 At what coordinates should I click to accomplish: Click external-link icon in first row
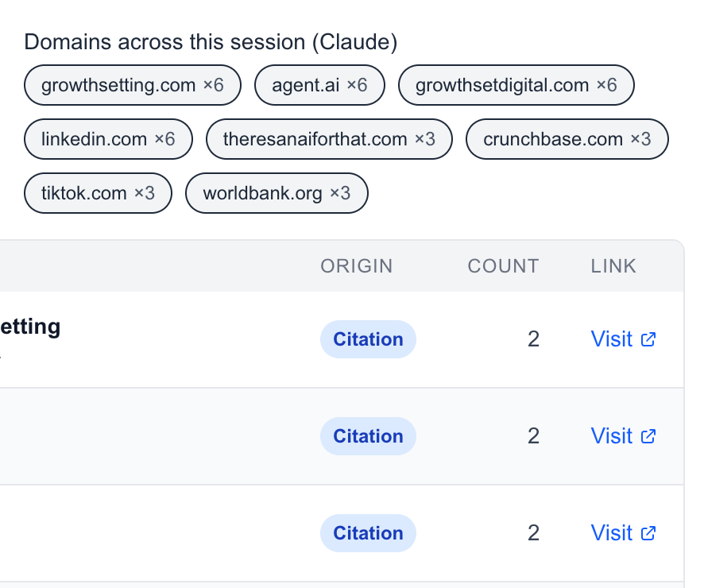(x=648, y=339)
